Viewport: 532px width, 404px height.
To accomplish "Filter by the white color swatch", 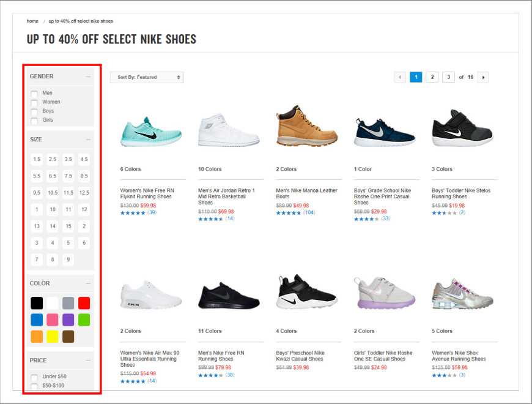I will (52, 303).
